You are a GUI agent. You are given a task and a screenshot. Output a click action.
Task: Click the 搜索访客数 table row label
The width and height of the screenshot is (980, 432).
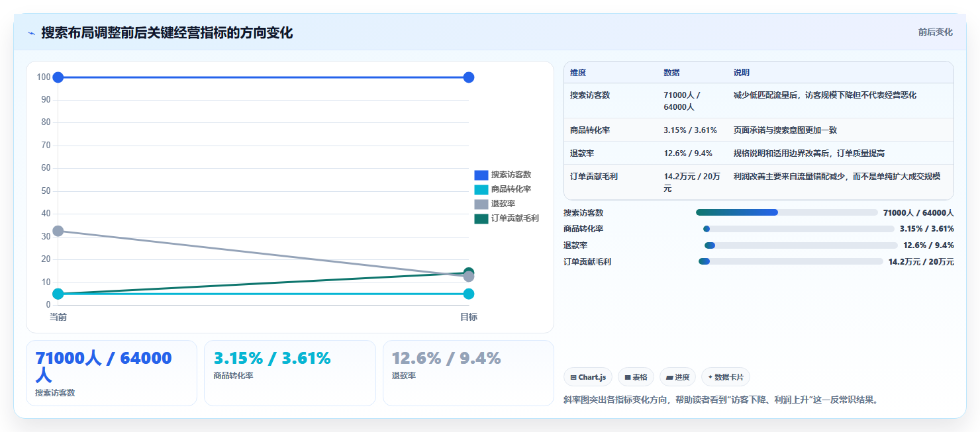point(590,95)
